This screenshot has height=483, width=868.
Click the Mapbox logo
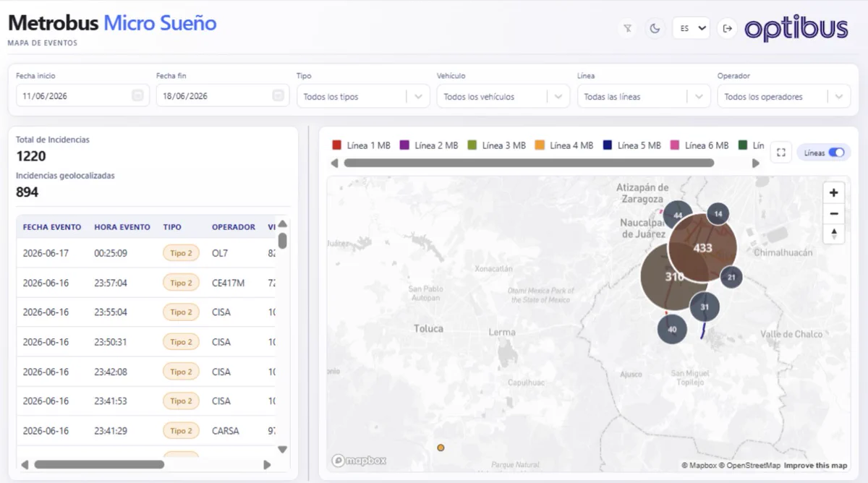click(359, 461)
